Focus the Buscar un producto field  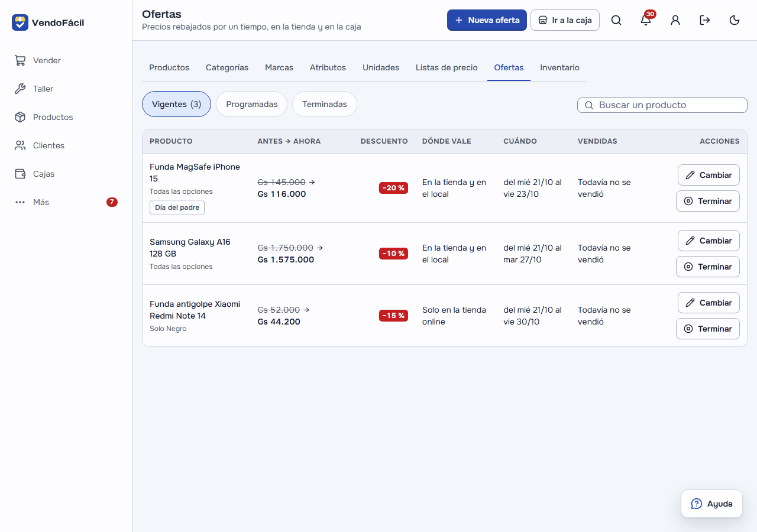(662, 105)
